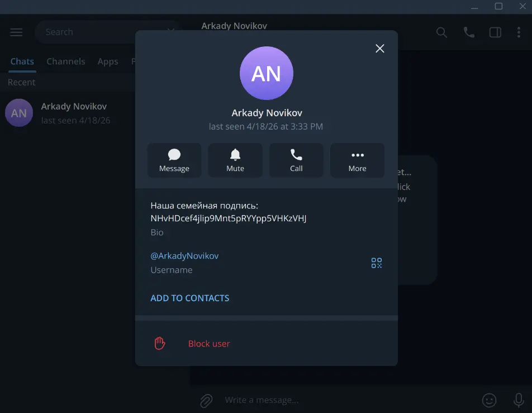Open the search magnifier icon in top bar
The image size is (532, 413).
(x=441, y=32)
